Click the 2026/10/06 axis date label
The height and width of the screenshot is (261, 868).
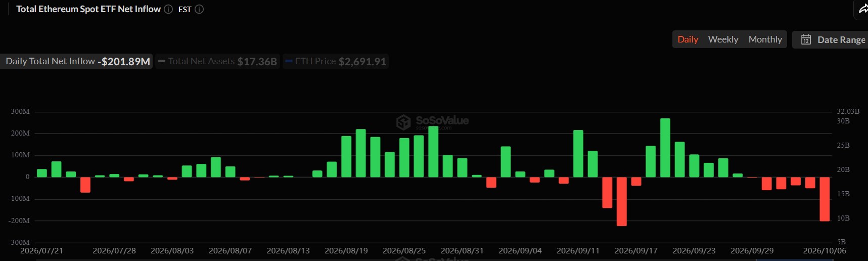tap(825, 251)
